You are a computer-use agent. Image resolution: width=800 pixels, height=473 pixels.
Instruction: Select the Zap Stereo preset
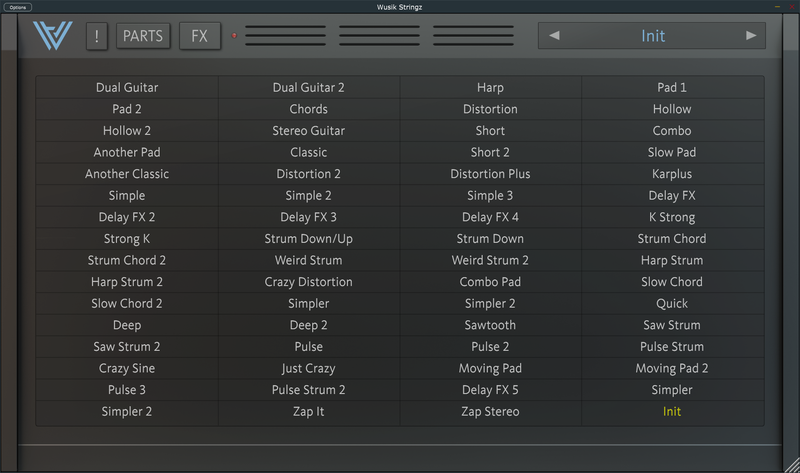(x=490, y=411)
